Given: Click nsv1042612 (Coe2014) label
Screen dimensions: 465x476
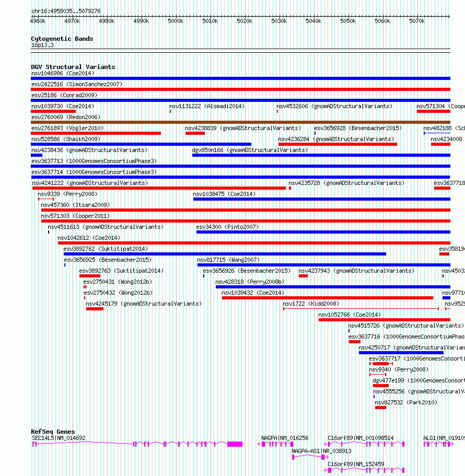Looking at the screenshot, I should [x=89, y=238].
